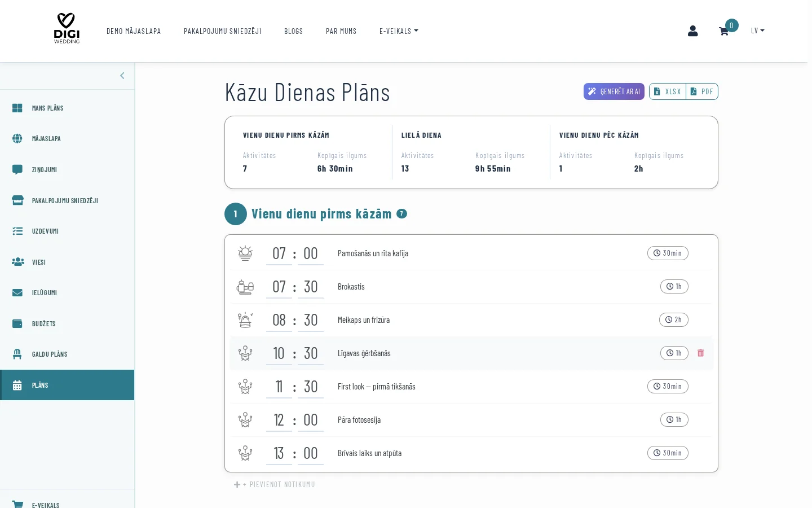Open the LV language dropdown

(757, 31)
